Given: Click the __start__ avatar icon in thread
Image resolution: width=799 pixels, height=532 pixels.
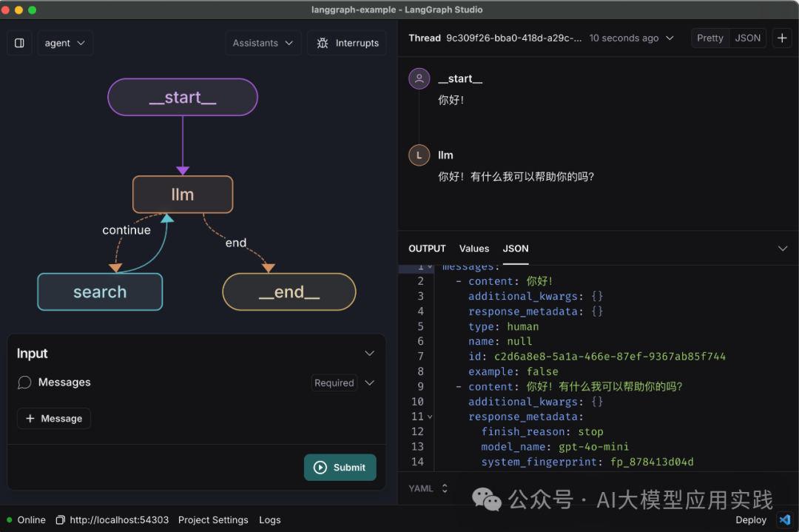Looking at the screenshot, I should (x=419, y=78).
